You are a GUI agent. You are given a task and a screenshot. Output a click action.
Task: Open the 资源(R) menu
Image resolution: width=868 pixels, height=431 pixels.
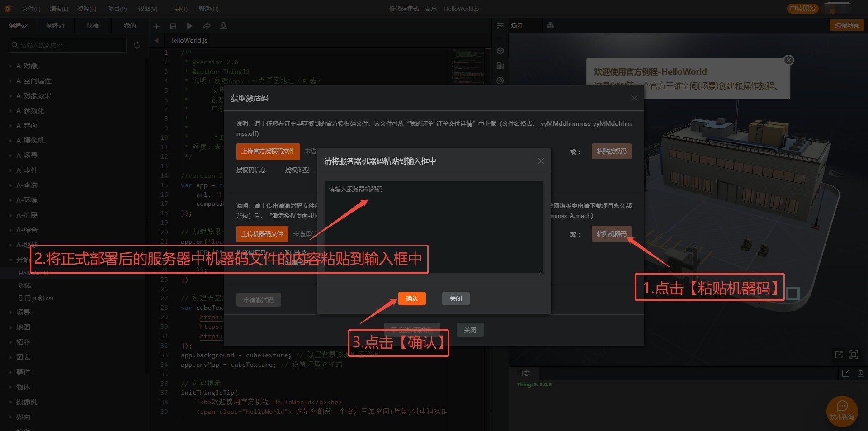87,9
